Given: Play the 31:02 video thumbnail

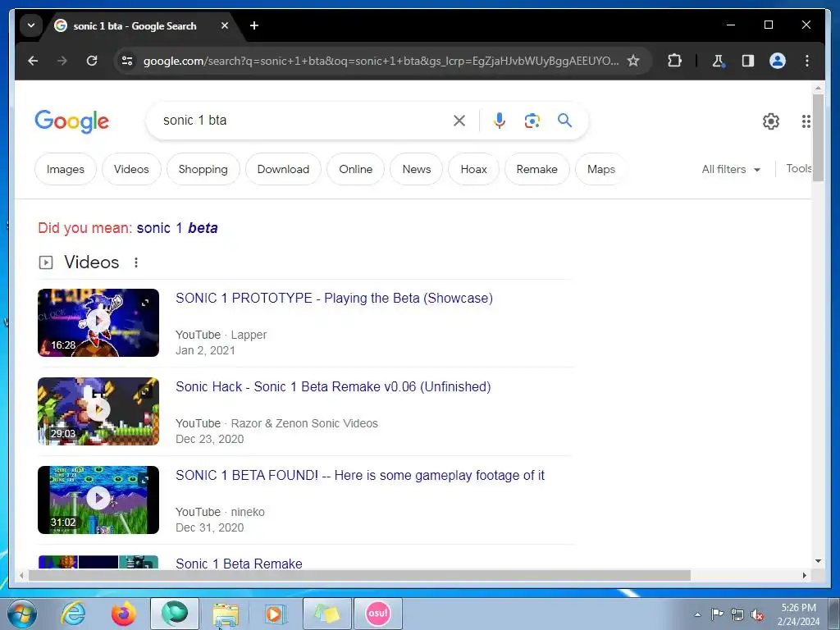Looking at the screenshot, I should (98, 500).
